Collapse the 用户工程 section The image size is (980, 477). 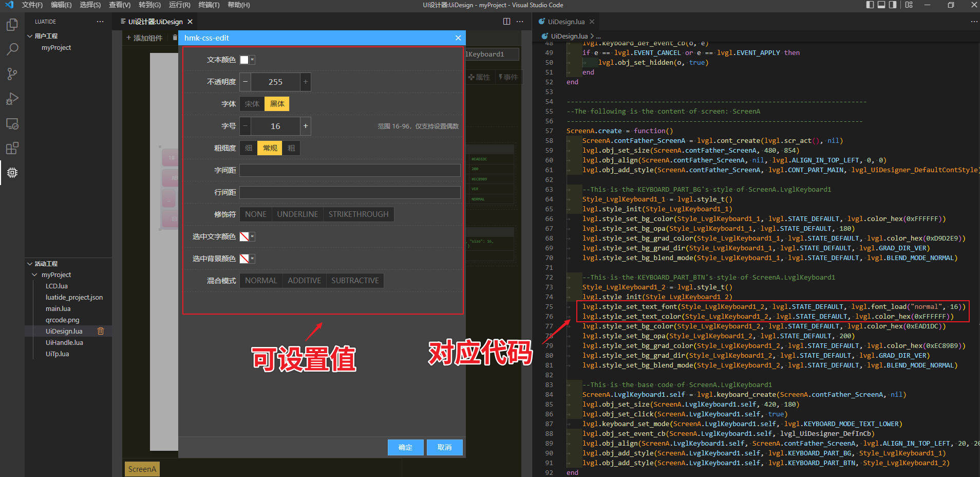coord(30,36)
